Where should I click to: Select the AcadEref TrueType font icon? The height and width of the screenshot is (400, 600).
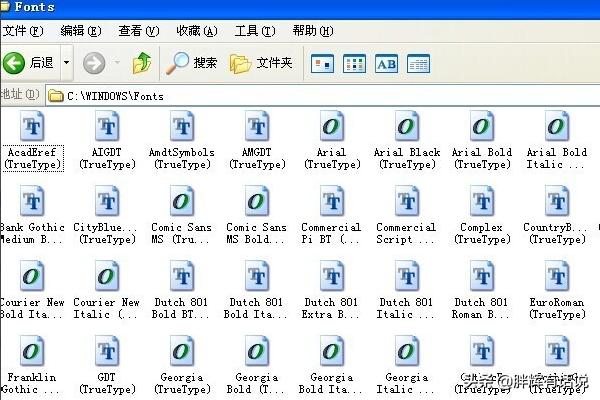click(32, 126)
